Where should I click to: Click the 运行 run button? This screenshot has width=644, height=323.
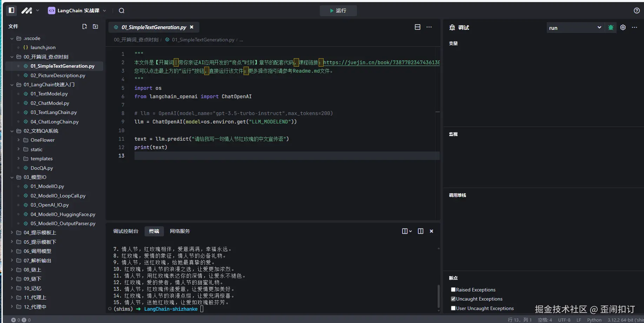click(x=338, y=11)
